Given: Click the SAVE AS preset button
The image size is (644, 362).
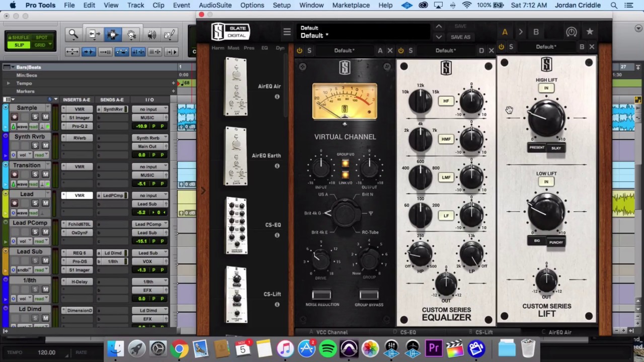Looking at the screenshot, I should 460,37.
